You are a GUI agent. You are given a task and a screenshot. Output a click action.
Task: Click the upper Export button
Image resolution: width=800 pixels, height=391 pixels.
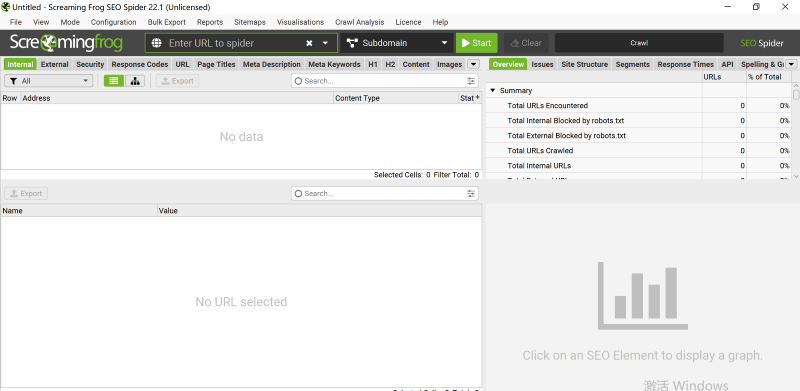click(x=177, y=81)
